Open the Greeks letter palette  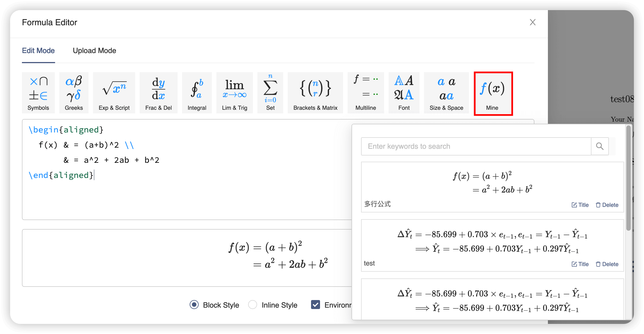(x=74, y=93)
